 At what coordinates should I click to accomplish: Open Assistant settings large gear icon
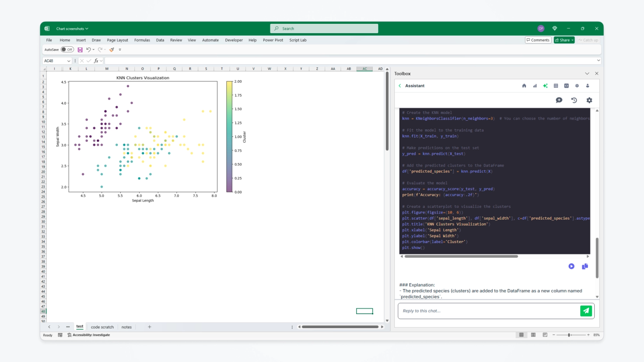click(x=589, y=100)
